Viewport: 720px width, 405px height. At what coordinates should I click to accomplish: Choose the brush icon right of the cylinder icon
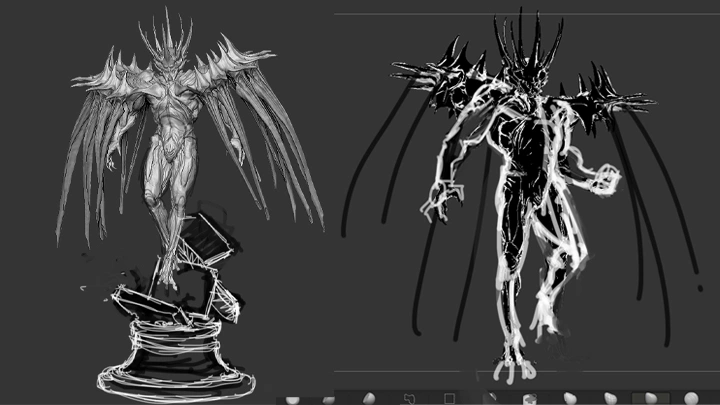(x=569, y=398)
